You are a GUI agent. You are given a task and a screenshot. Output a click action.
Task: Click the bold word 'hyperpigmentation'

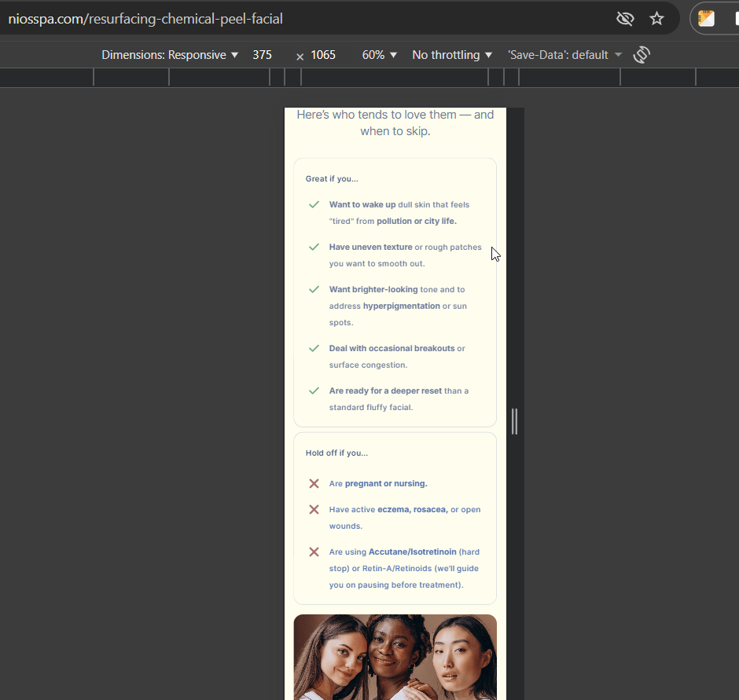(x=402, y=306)
